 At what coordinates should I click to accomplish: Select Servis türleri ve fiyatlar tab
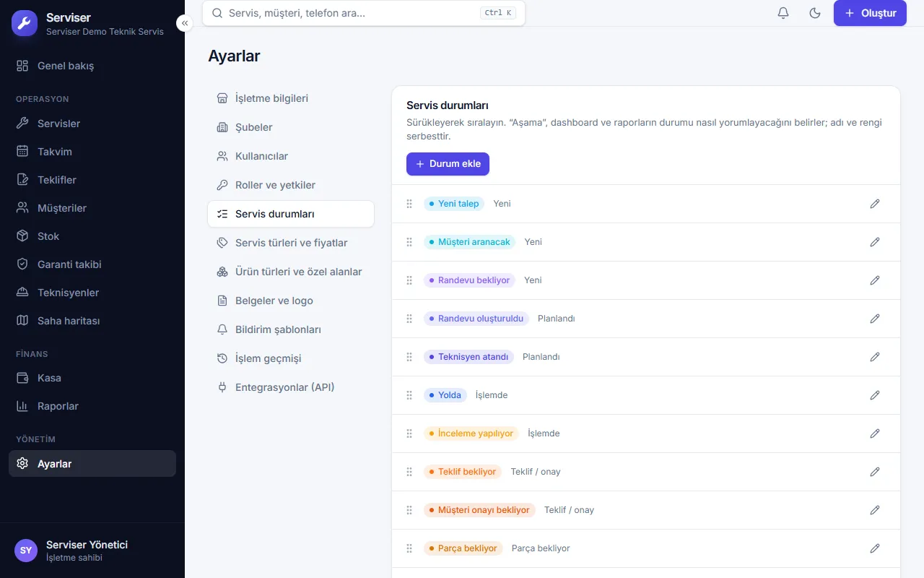coord(291,243)
